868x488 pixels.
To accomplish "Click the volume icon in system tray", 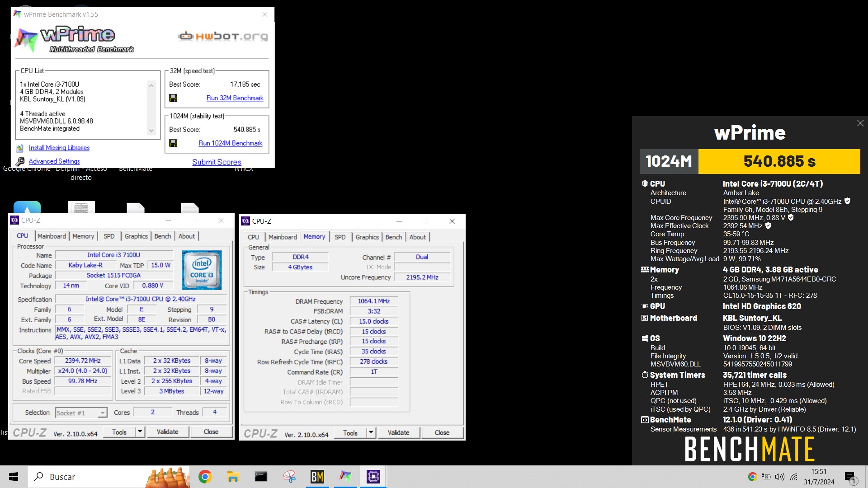I will [x=780, y=477].
